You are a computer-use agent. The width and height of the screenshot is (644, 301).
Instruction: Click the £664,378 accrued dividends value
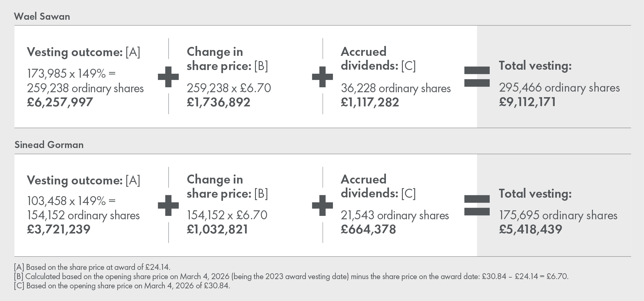click(368, 229)
